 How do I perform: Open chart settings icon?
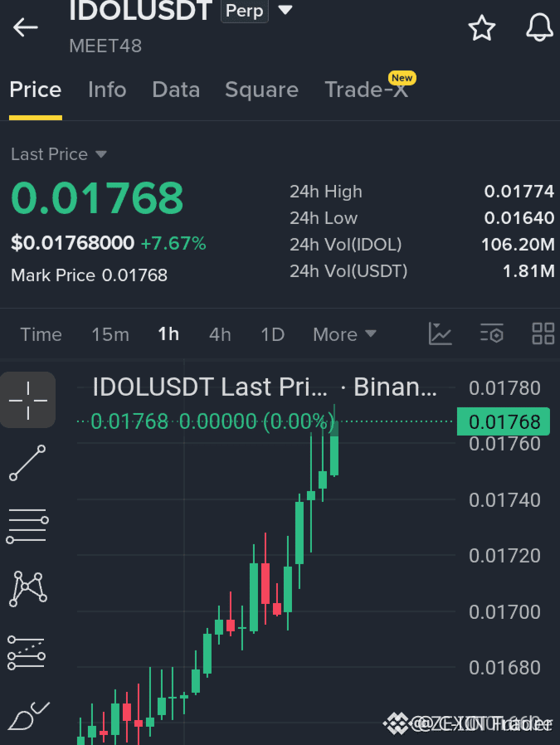tap(492, 334)
